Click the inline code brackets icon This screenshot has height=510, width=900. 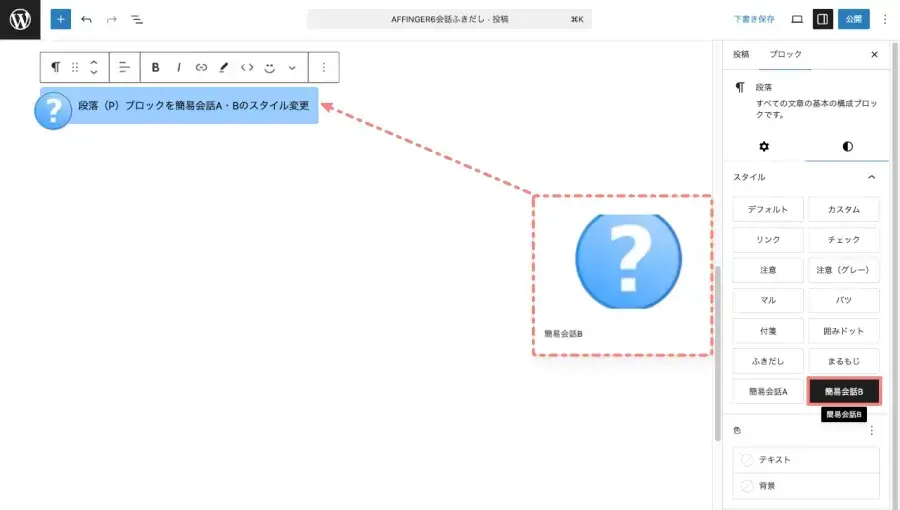[x=247, y=67]
